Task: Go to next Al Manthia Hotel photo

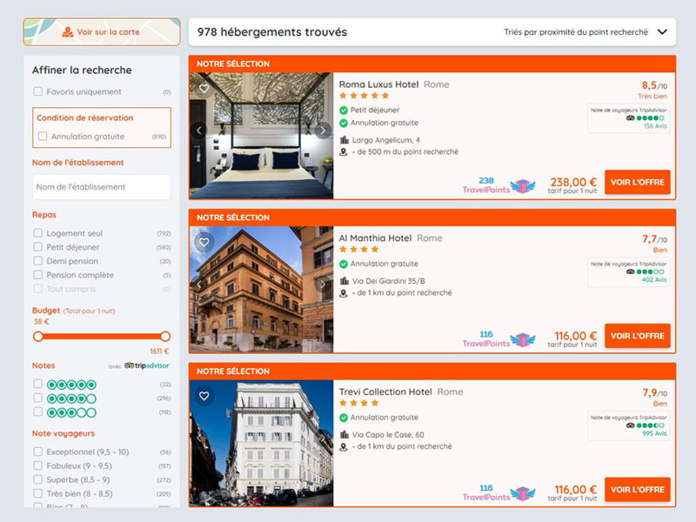Action: (322, 285)
